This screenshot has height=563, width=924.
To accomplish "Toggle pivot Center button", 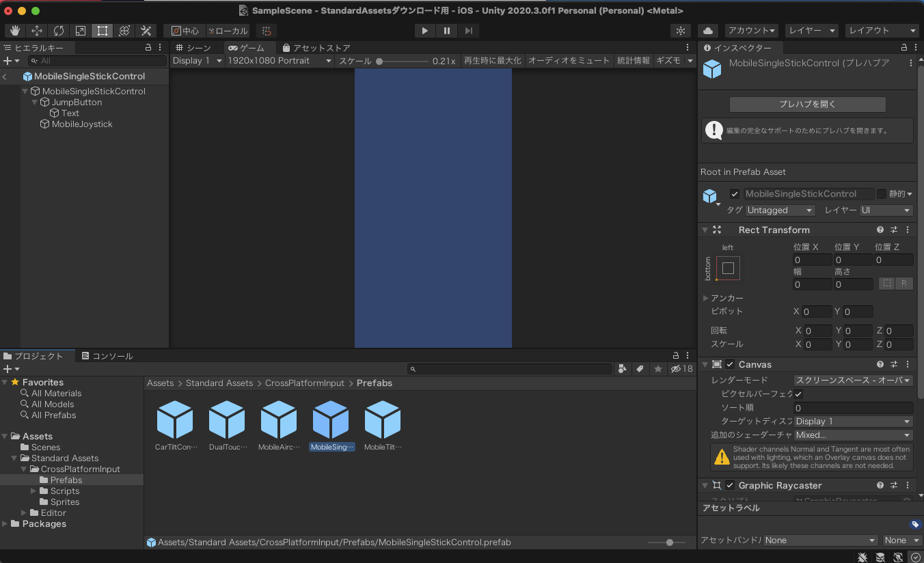I will (185, 31).
